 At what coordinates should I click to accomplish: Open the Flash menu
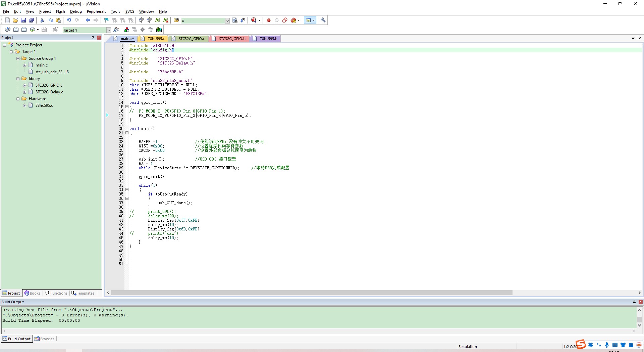60,11
